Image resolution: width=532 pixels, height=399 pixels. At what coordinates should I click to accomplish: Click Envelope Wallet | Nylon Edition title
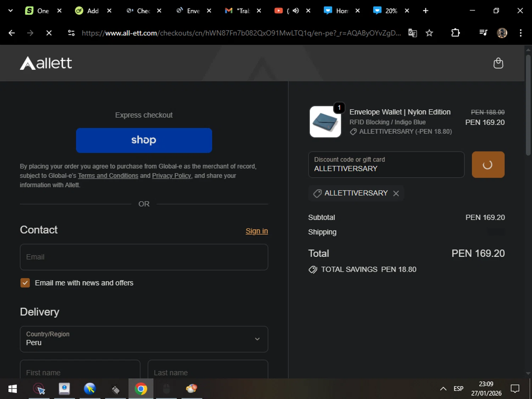(x=400, y=112)
